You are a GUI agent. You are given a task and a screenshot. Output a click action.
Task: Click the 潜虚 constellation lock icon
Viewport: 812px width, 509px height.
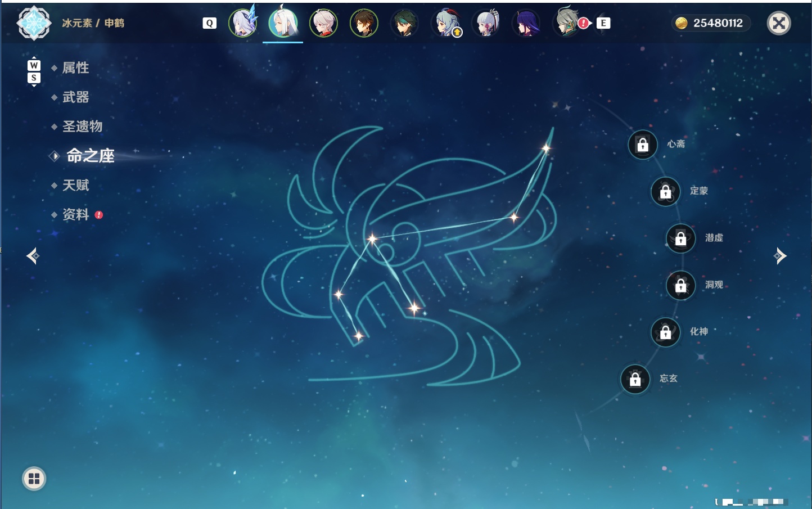click(681, 238)
